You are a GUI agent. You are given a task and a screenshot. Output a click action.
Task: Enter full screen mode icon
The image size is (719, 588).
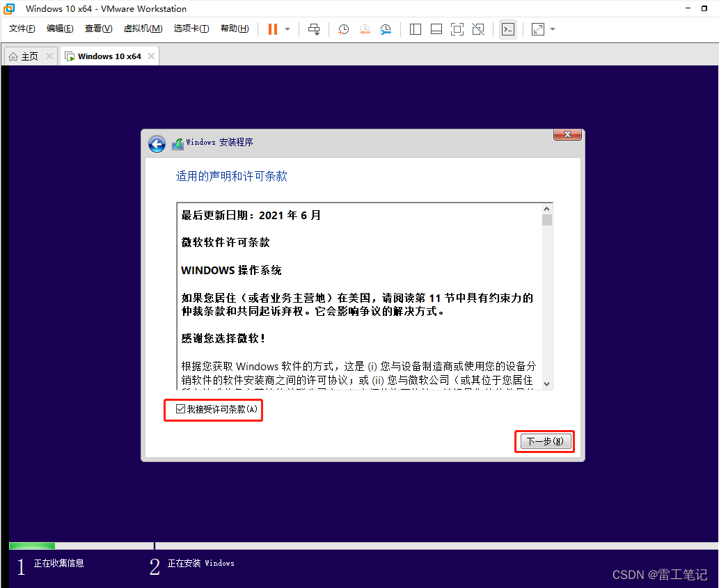coord(457,29)
